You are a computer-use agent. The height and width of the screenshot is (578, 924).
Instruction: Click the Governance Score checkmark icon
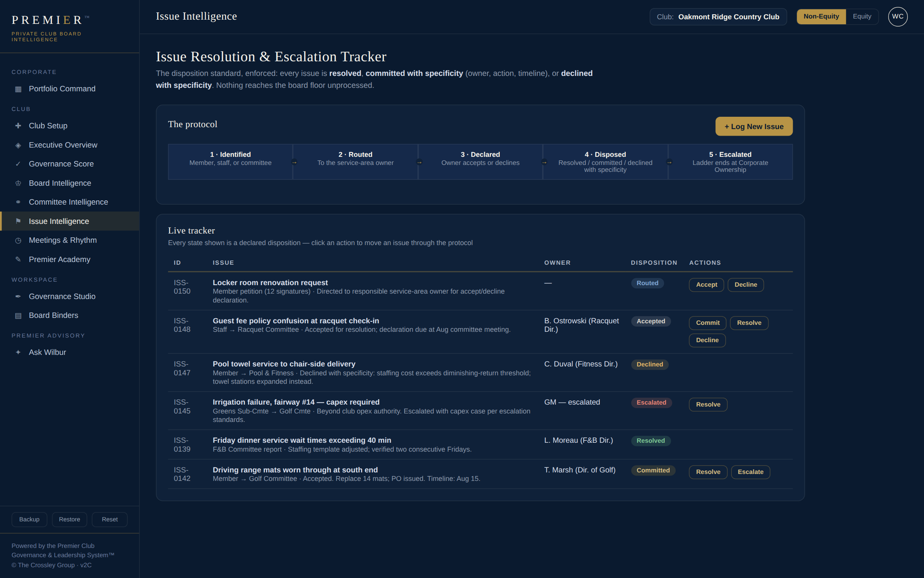point(18,164)
